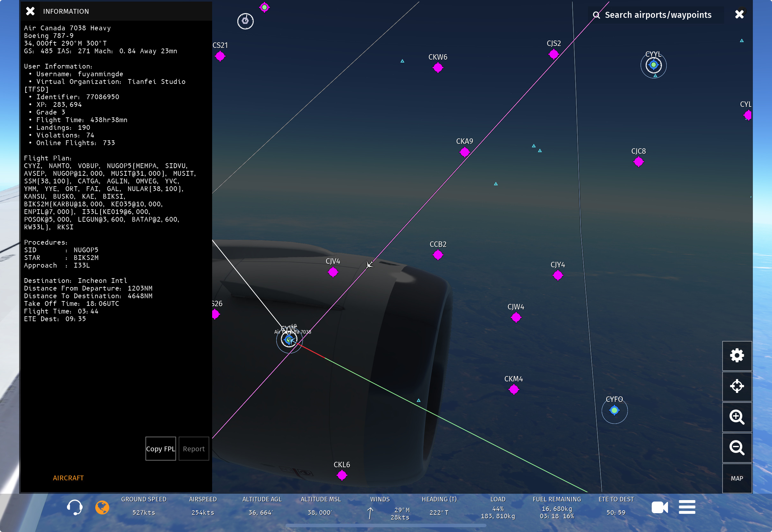Image resolution: width=772 pixels, height=532 pixels.
Task: Select the CYYL airport marker
Action: (653, 65)
